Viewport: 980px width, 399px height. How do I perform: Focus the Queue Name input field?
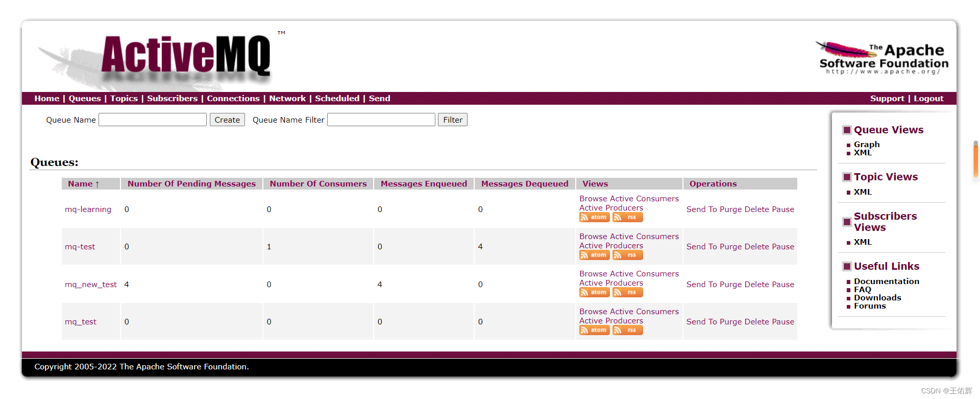click(153, 120)
